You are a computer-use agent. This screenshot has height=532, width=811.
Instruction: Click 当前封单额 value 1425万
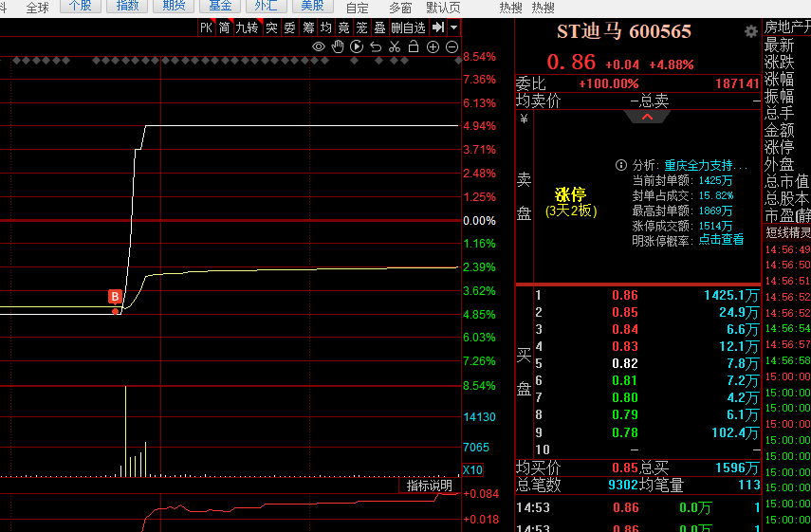click(x=715, y=180)
